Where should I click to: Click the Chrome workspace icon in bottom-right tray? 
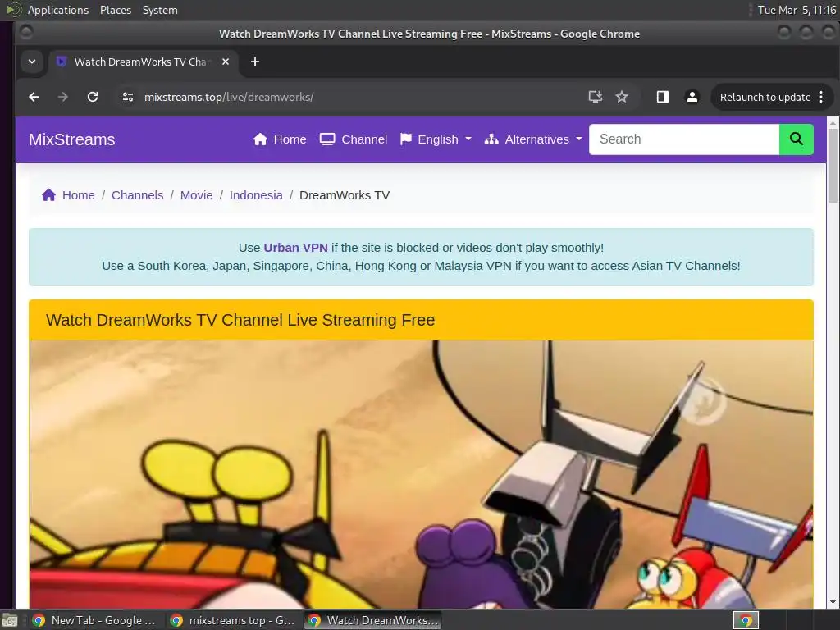(746, 620)
